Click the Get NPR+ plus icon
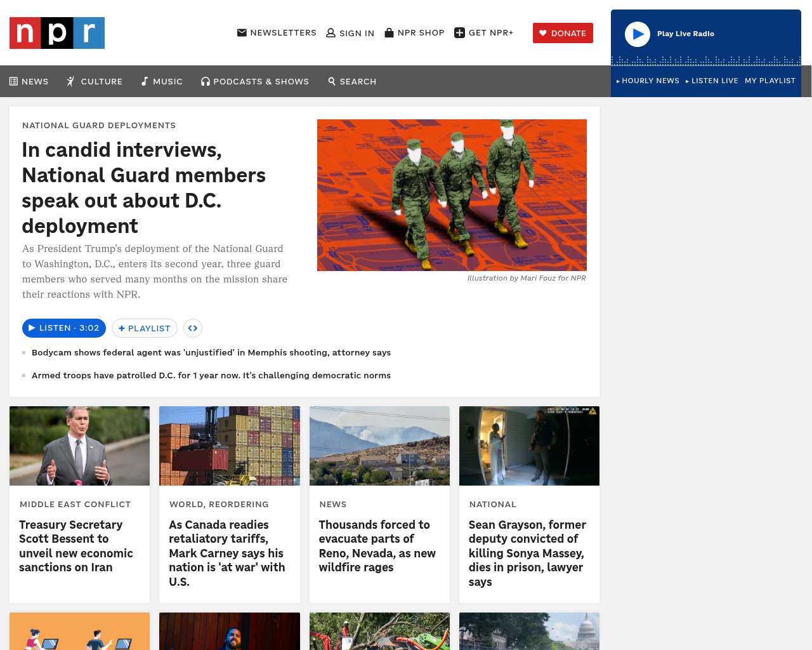Image resolution: width=812 pixels, height=650 pixels. point(460,32)
